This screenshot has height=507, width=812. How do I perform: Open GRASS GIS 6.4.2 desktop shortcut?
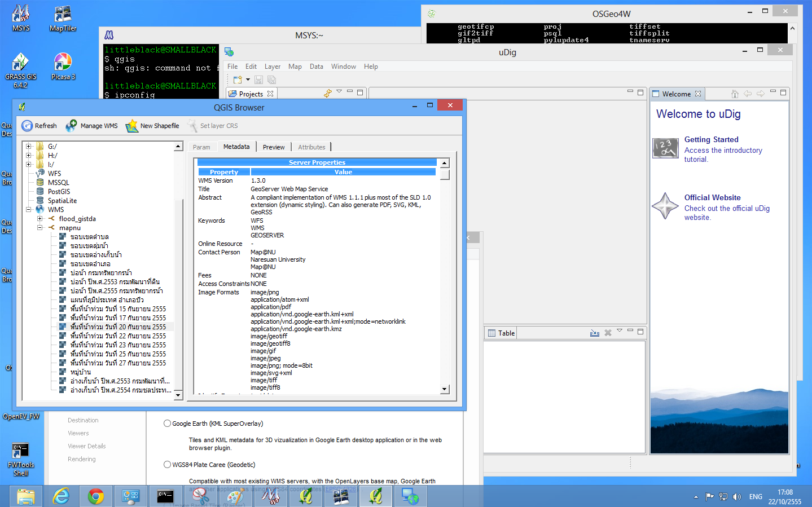20,70
